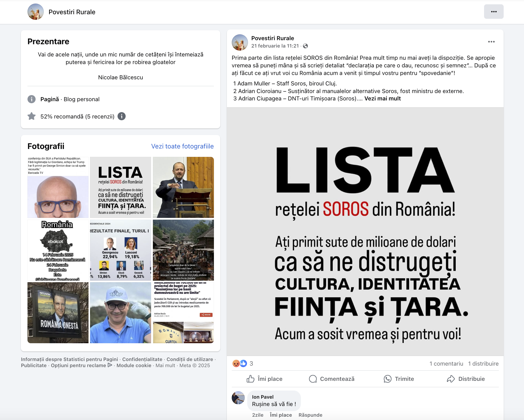This screenshot has height=420, width=524.
Task: Open the România Onestă billboard photo thumbnail
Action: (58, 313)
